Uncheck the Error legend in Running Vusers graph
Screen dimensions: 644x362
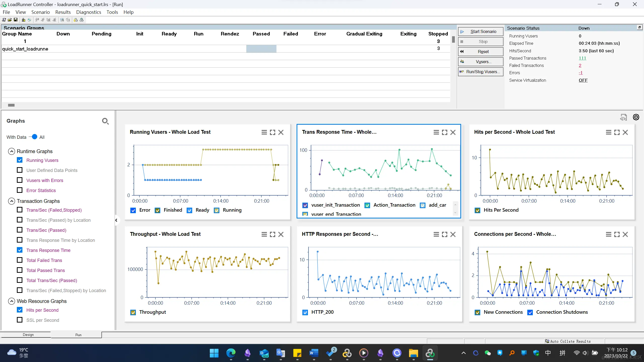coord(133,210)
